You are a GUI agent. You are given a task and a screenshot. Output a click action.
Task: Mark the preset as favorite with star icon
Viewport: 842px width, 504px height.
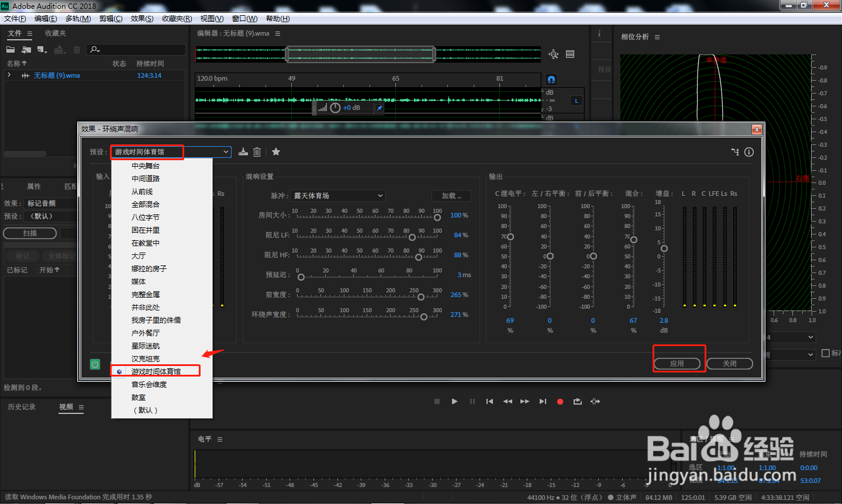tap(276, 152)
